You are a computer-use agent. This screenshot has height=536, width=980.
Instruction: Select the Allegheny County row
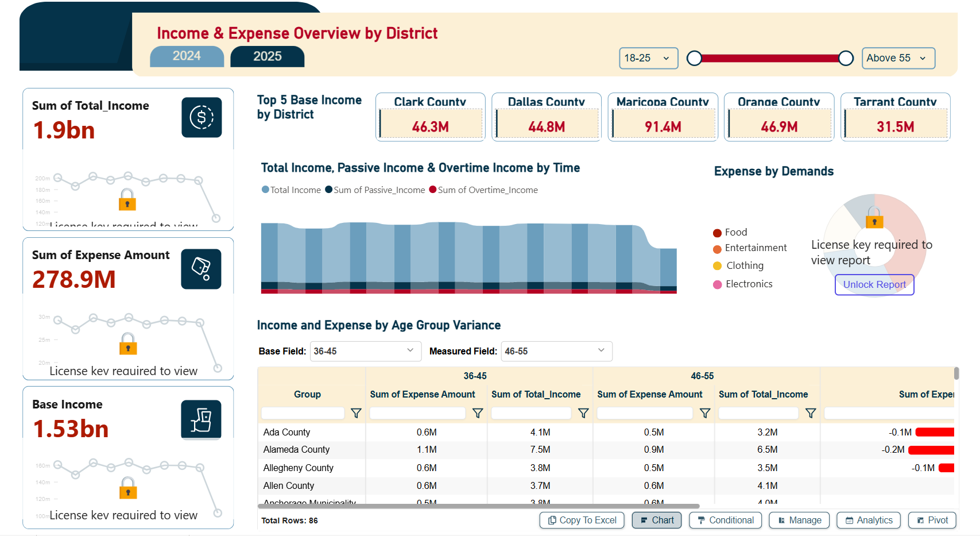point(606,468)
